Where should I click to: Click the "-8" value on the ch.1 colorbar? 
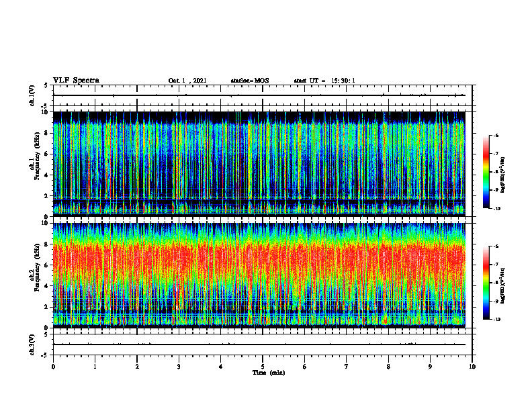pos(496,172)
